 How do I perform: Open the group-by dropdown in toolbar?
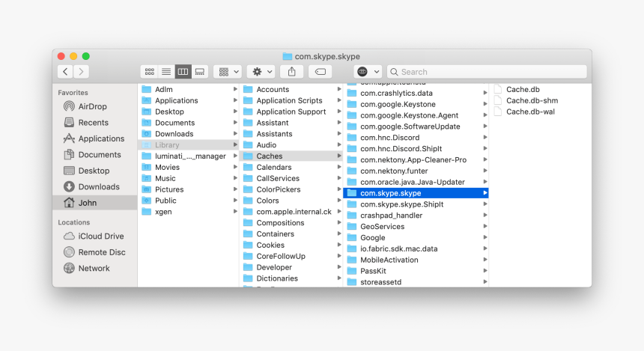[228, 72]
